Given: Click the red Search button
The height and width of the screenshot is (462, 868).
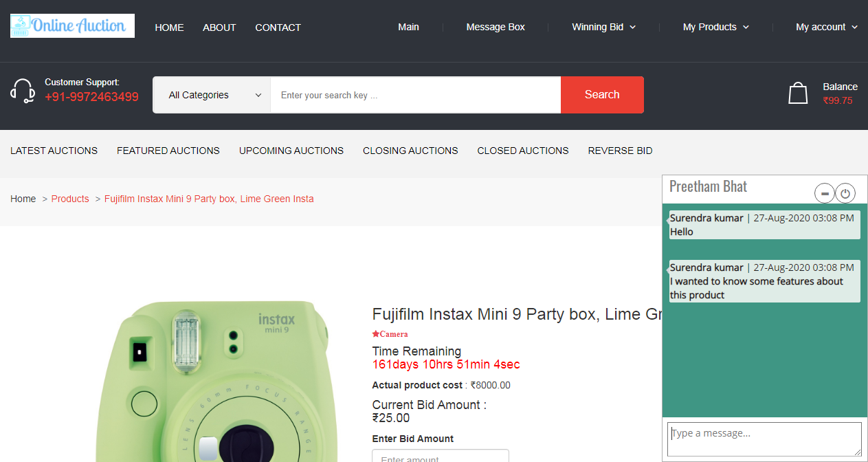Looking at the screenshot, I should point(602,95).
